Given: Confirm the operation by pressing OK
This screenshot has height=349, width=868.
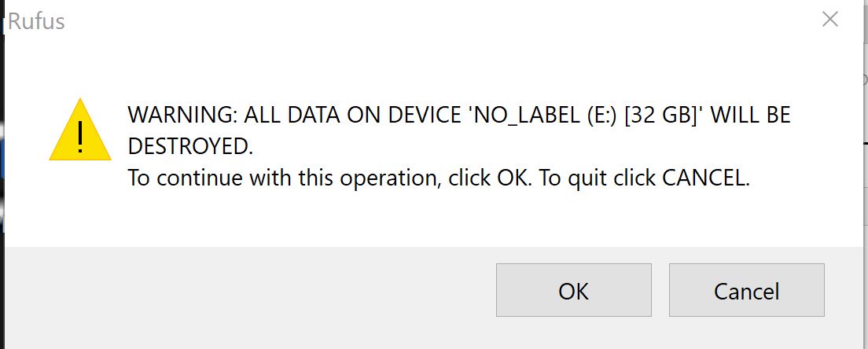Looking at the screenshot, I should coord(573,291).
